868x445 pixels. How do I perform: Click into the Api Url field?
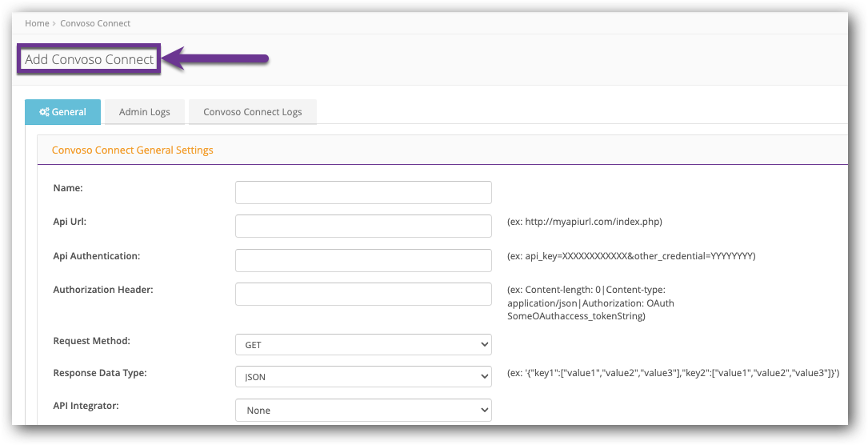click(x=363, y=226)
